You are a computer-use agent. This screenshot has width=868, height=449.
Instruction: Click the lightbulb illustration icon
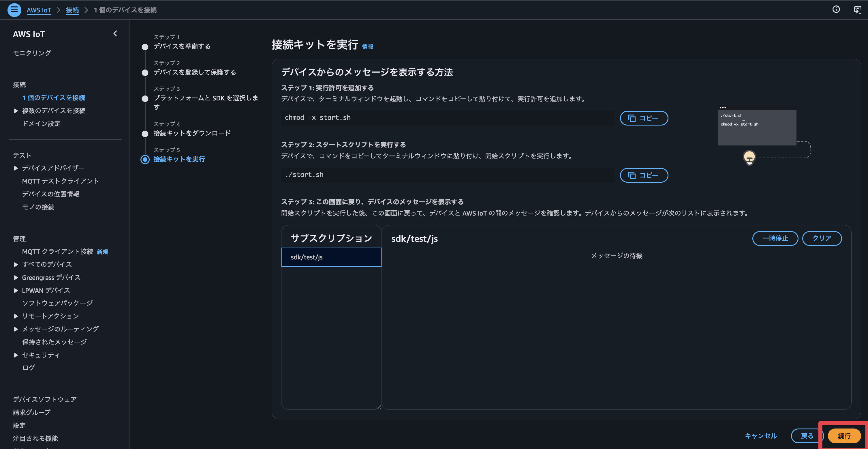pyautogui.click(x=749, y=158)
